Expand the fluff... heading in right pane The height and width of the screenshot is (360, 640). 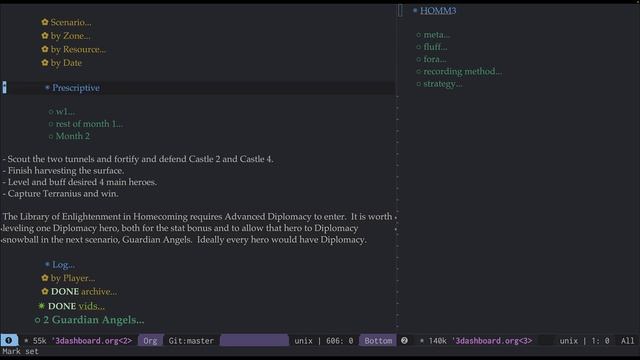435,47
